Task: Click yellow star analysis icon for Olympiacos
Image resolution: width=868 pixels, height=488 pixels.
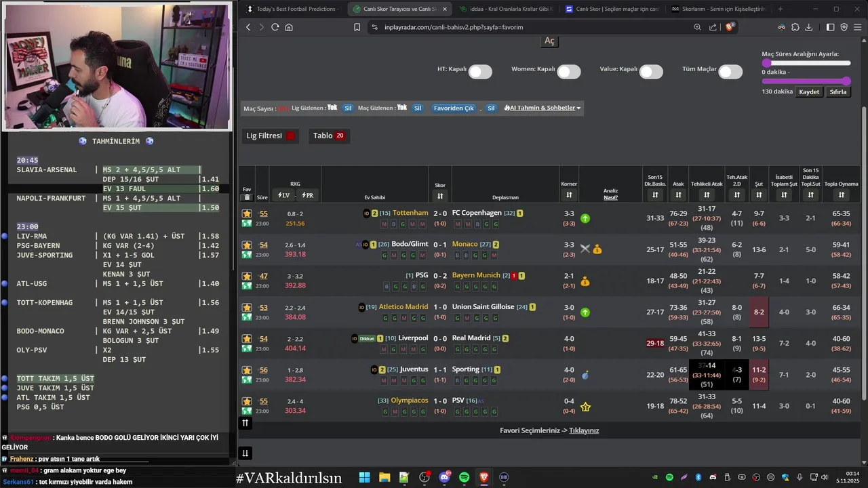Action: [x=585, y=407]
